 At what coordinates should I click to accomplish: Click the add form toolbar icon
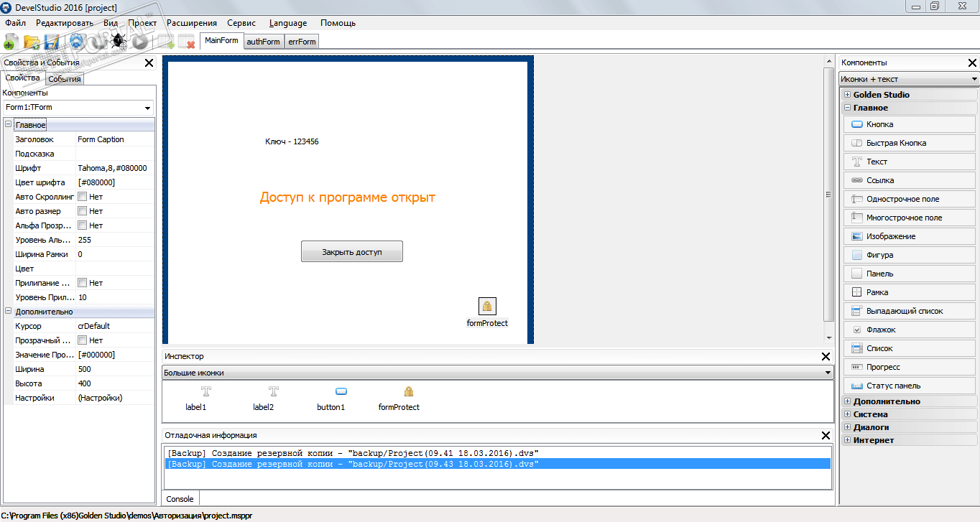click(x=166, y=42)
